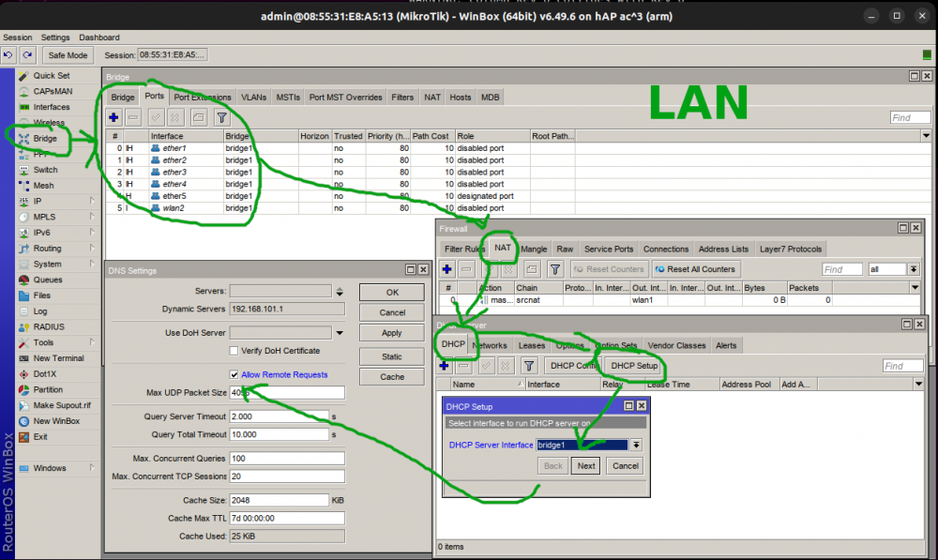The width and height of the screenshot is (938, 560).
Task: Click Apply in DNS Settings
Action: [x=392, y=333]
